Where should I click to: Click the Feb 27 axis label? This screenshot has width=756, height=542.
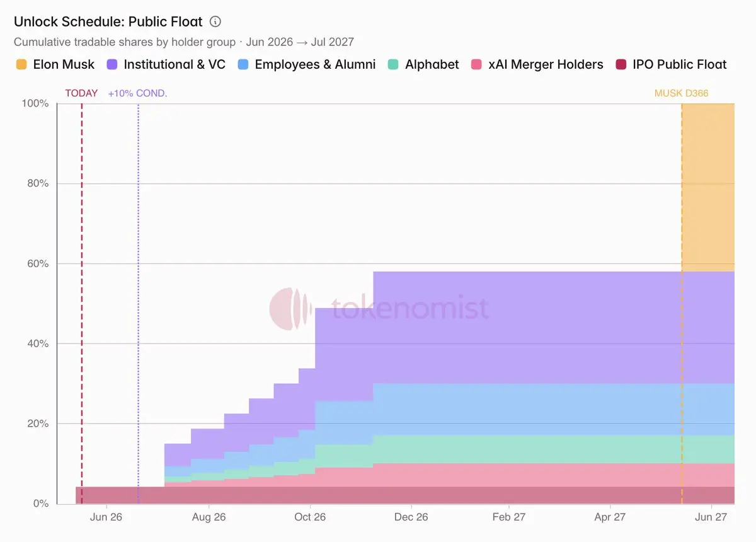pyautogui.click(x=509, y=517)
